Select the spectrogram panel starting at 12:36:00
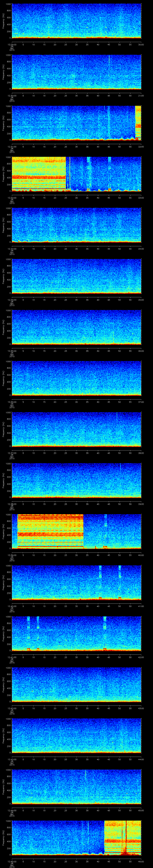The image size is (153, 868). tap(76, 378)
